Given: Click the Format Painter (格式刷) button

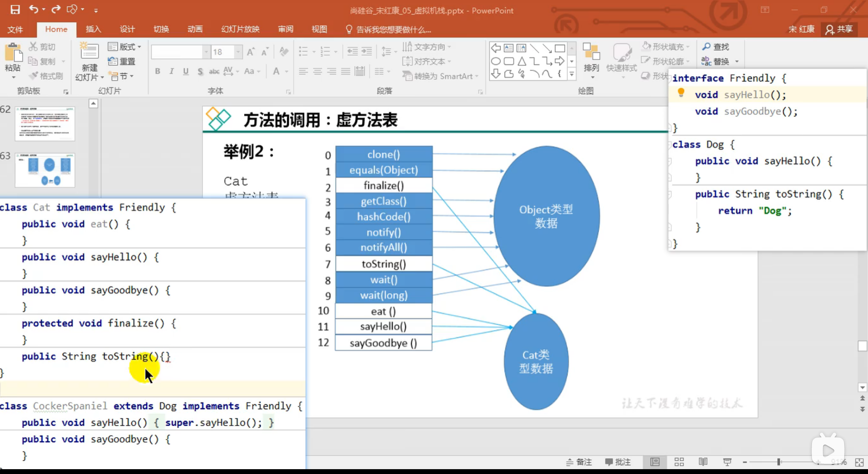Looking at the screenshot, I should pos(46,76).
